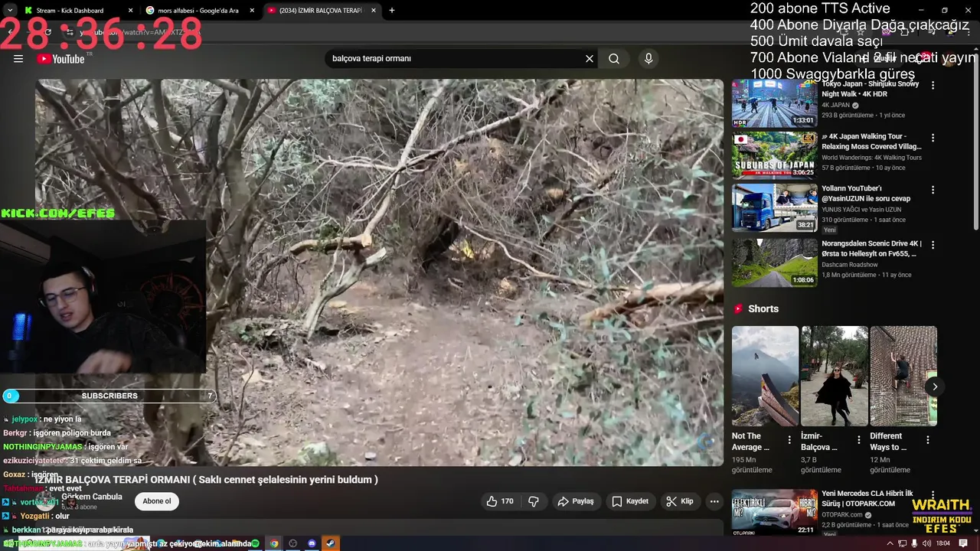This screenshot has height=551, width=980.
Task: Click the main video player area
Action: 379,272
